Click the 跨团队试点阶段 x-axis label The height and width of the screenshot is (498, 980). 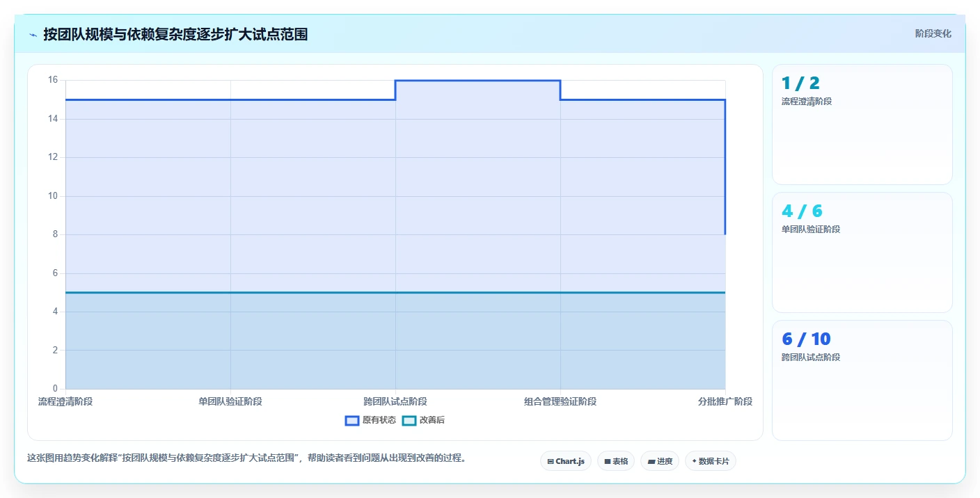tap(395, 401)
